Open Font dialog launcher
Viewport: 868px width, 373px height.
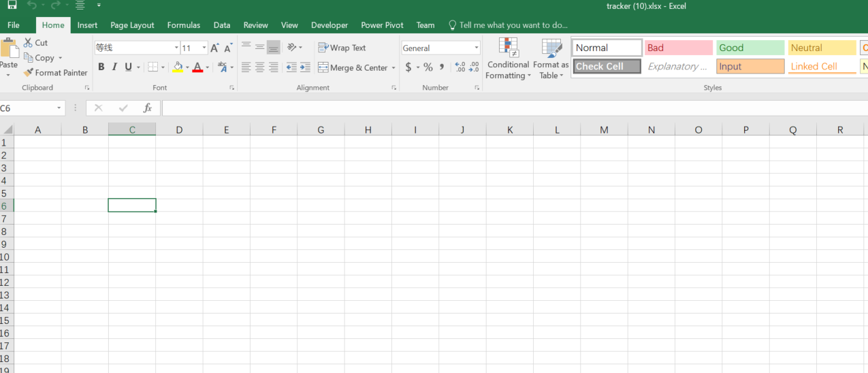point(231,88)
